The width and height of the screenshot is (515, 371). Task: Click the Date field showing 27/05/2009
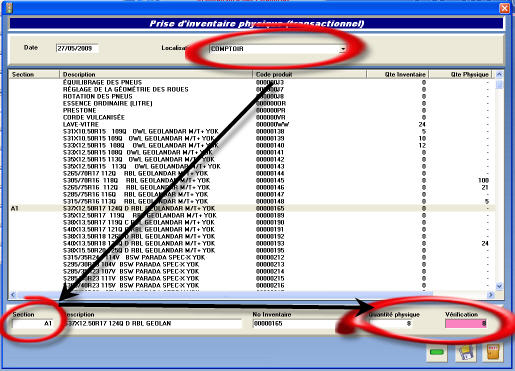tap(77, 48)
